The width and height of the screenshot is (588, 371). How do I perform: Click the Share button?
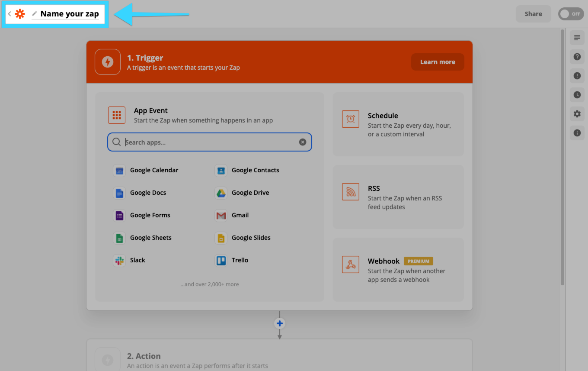click(533, 14)
